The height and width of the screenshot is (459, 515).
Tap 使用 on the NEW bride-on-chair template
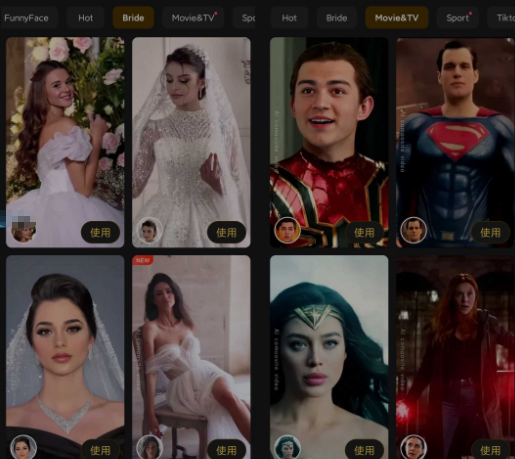pyautogui.click(x=227, y=450)
